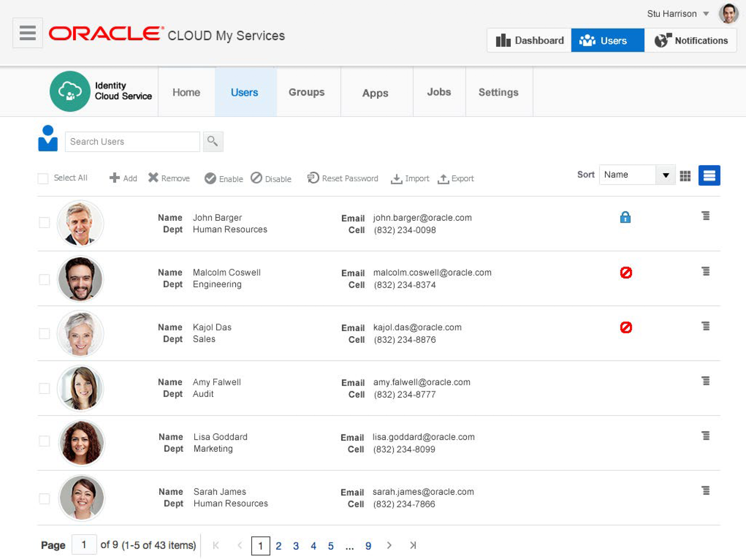Click the magnifier search button
Image resolution: width=746 pixels, height=560 pixels.
pos(213,141)
